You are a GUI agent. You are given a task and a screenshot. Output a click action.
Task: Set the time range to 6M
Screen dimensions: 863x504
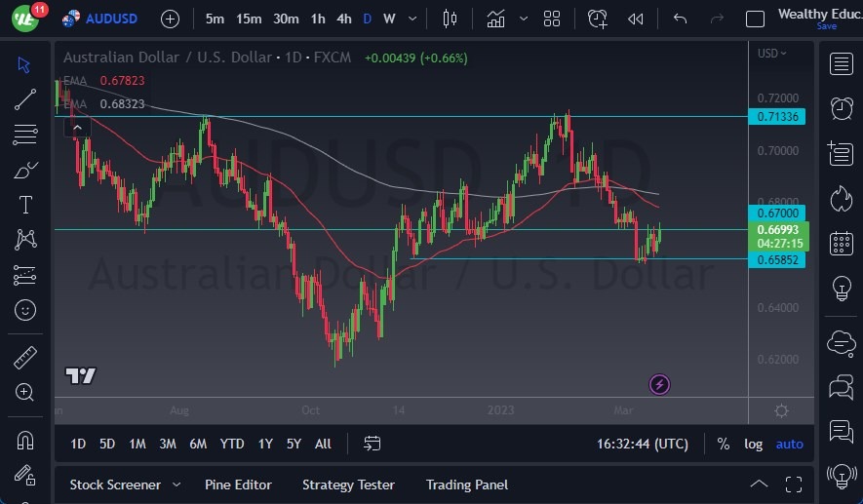[x=198, y=444]
